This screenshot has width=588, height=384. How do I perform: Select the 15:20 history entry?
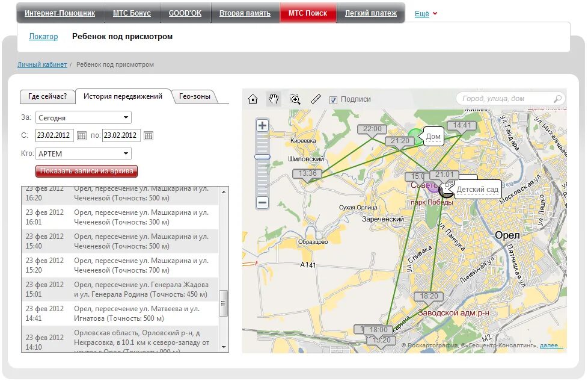[120, 265]
